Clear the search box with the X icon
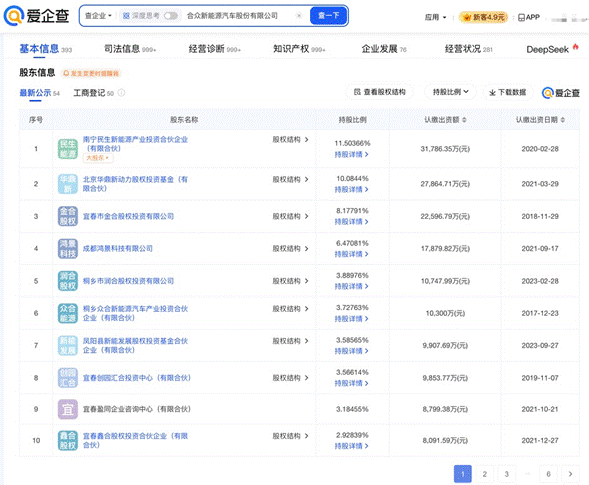 [x=299, y=16]
